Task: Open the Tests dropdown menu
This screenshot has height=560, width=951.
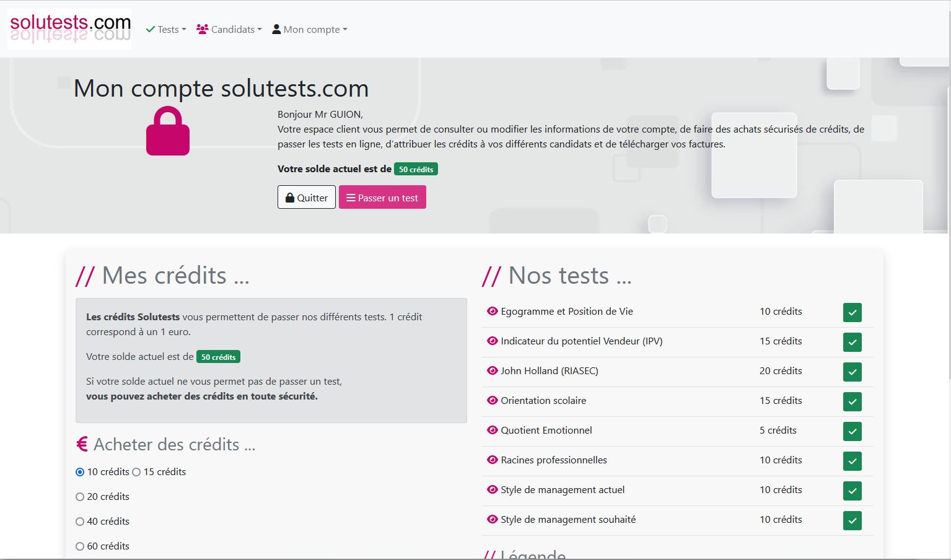Action: coord(166,29)
